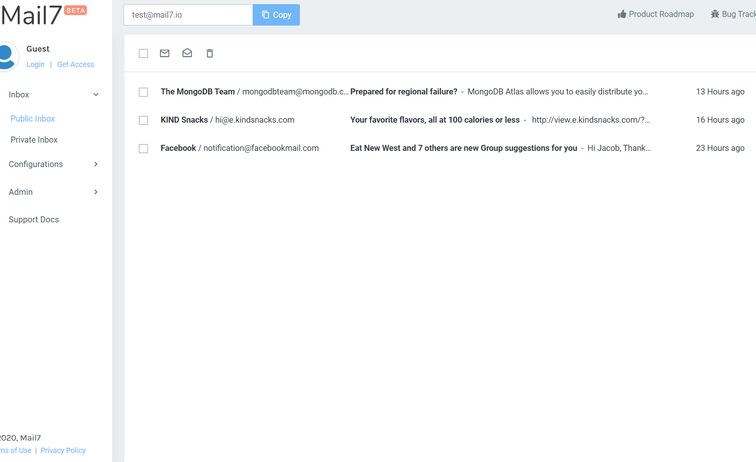Click the test@mail7.io address field
The image size is (756, 462).
pos(188,15)
